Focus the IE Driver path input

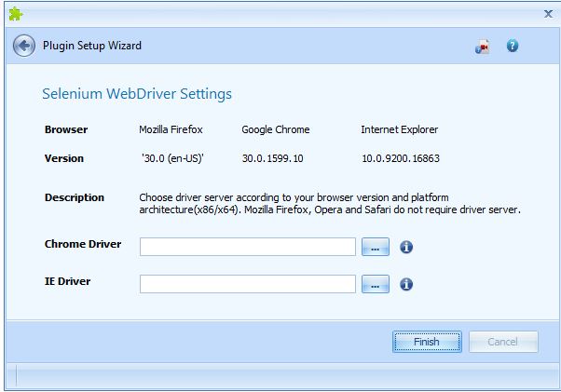(248, 284)
